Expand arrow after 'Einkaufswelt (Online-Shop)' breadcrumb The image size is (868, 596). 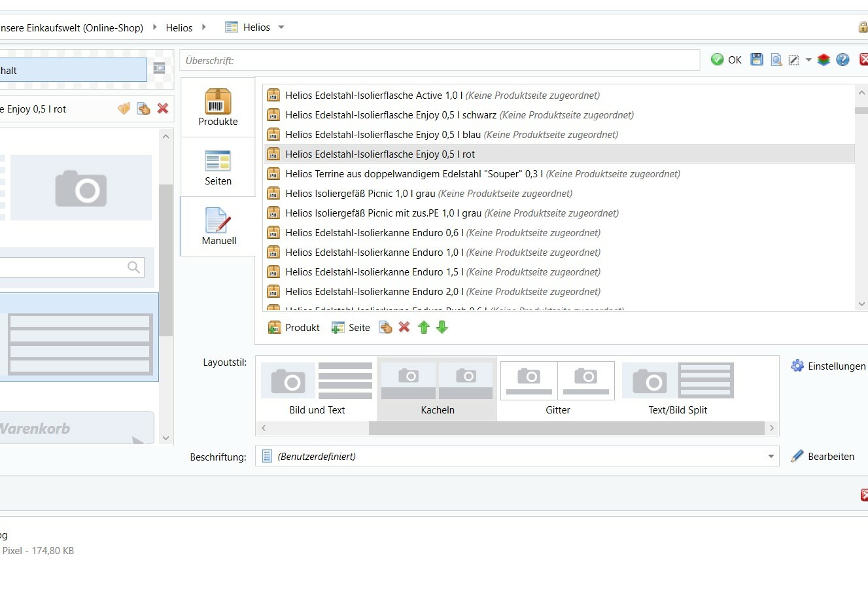pyautogui.click(x=155, y=27)
